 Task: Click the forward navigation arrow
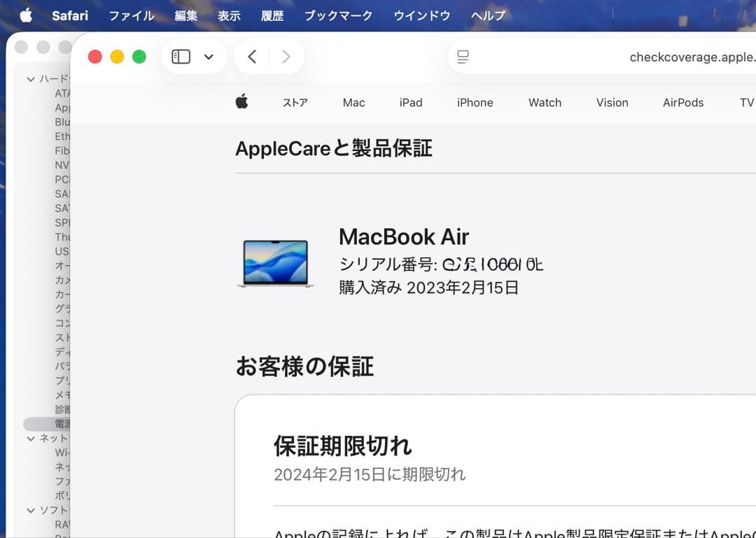(286, 57)
